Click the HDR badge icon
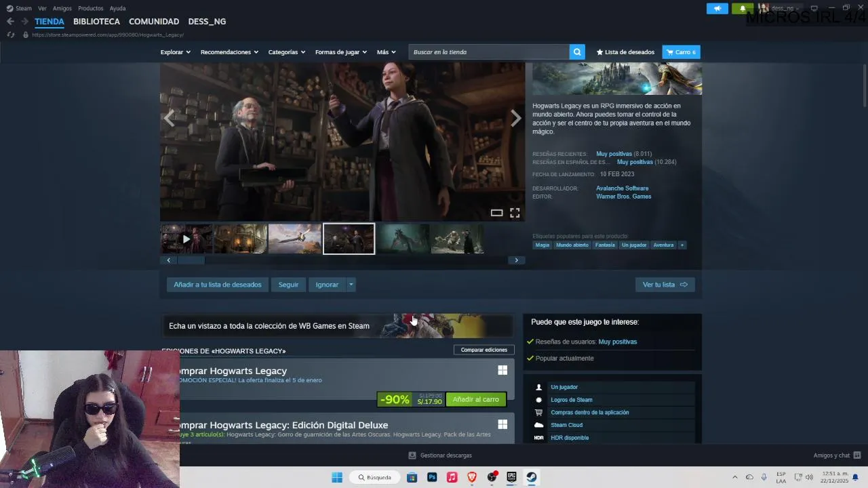 (539, 438)
